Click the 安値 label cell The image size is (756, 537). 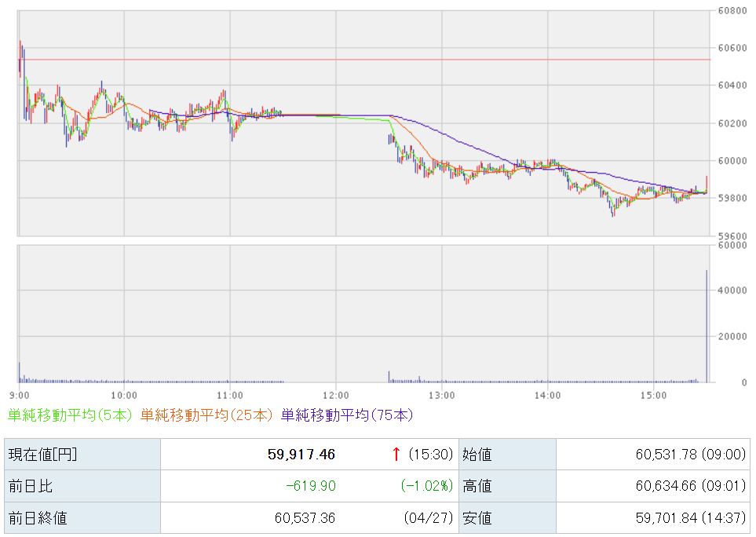tap(507, 518)
